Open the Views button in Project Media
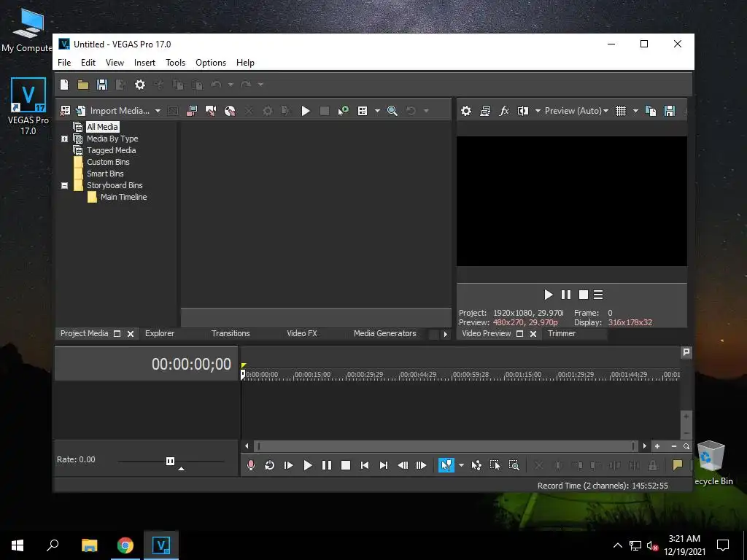Screen dimensions: 747x560 point(363,111)
